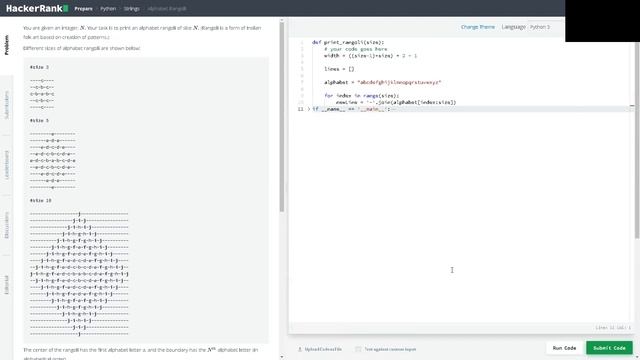Click the line and column status indicator
The image size is (640, 360).
(613, 328)
